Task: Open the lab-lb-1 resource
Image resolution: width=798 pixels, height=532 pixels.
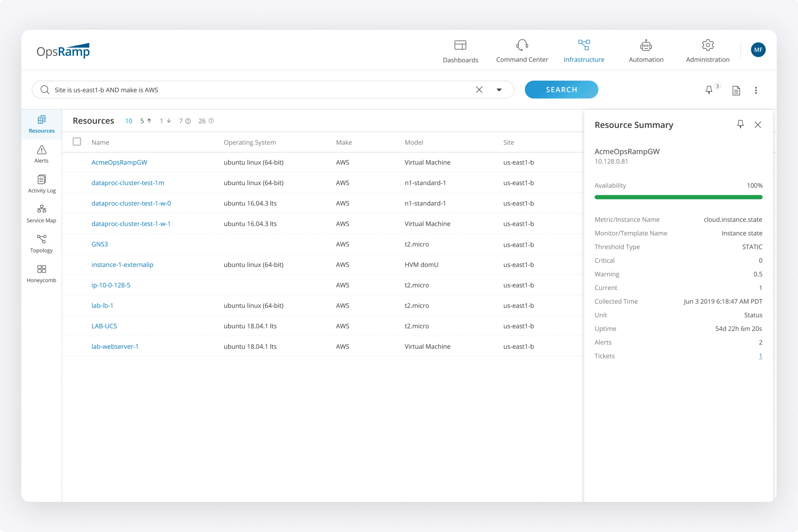Action: coord(102,305)
